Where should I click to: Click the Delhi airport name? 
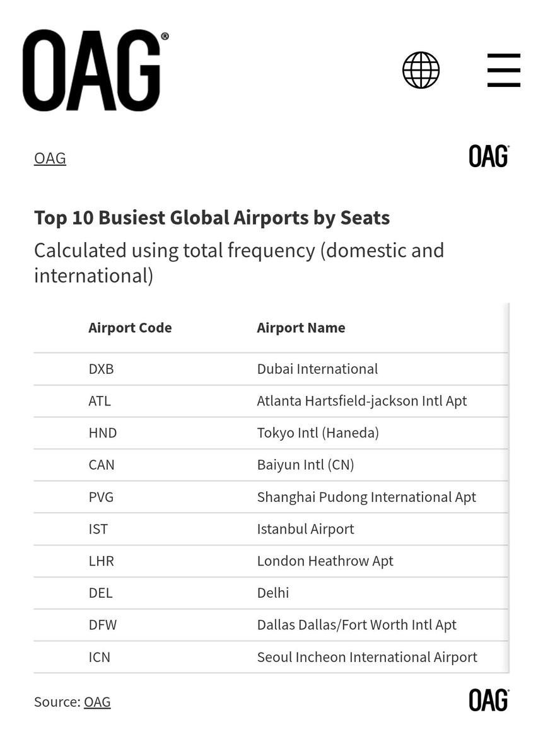coord(273,593)
